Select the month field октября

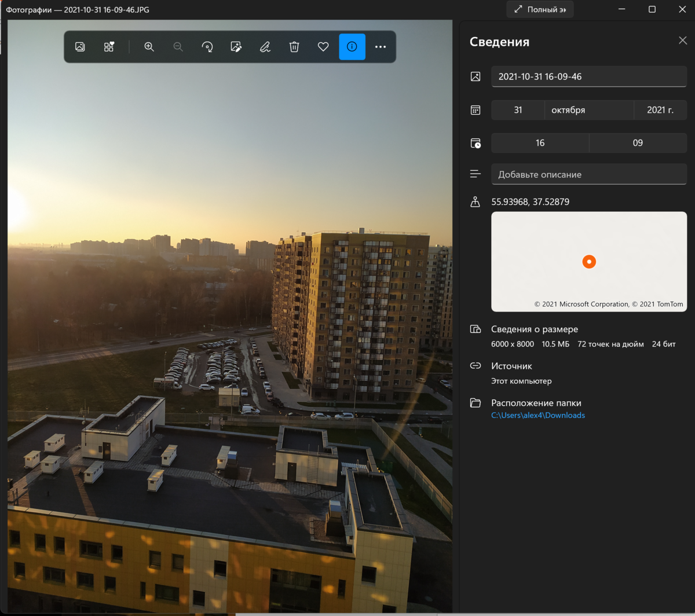tap(589, 110)
